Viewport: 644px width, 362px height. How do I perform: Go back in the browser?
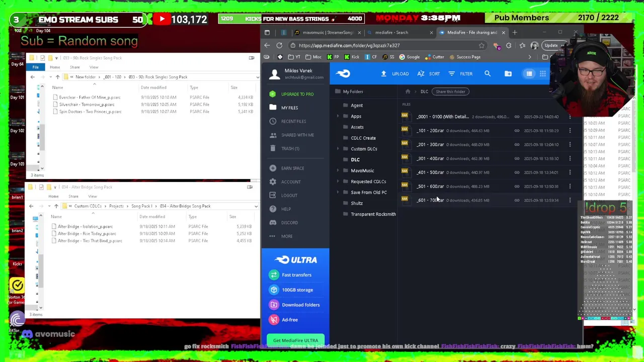coord(267,45)
